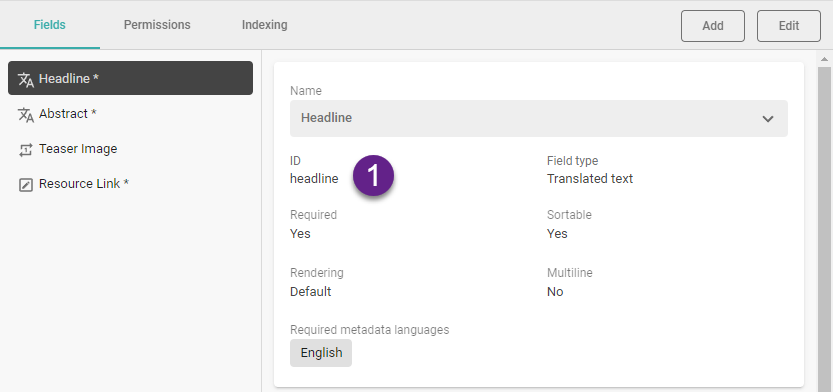Switch to the Indexing tab
This screenshot has width=833, height=392.
[x=265, y=25]
